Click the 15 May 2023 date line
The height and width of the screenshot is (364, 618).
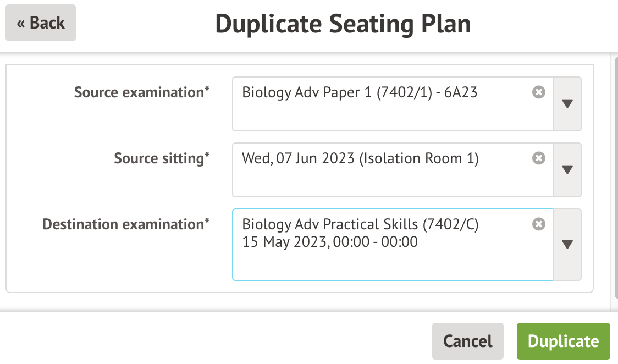pyautogui.click(x=330, y=242)
